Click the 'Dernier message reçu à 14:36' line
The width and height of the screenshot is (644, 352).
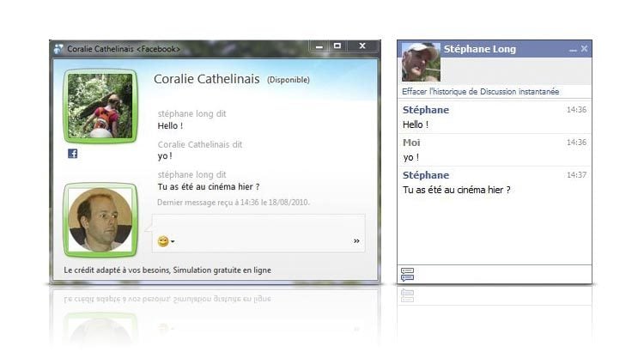coord(234,203)
